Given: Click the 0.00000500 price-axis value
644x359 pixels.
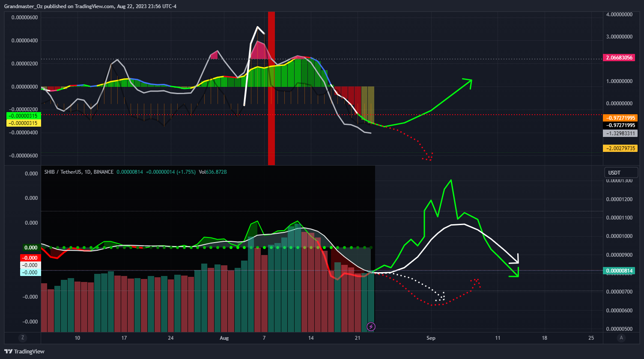Looking at the screenshot, I should [619, 329].
